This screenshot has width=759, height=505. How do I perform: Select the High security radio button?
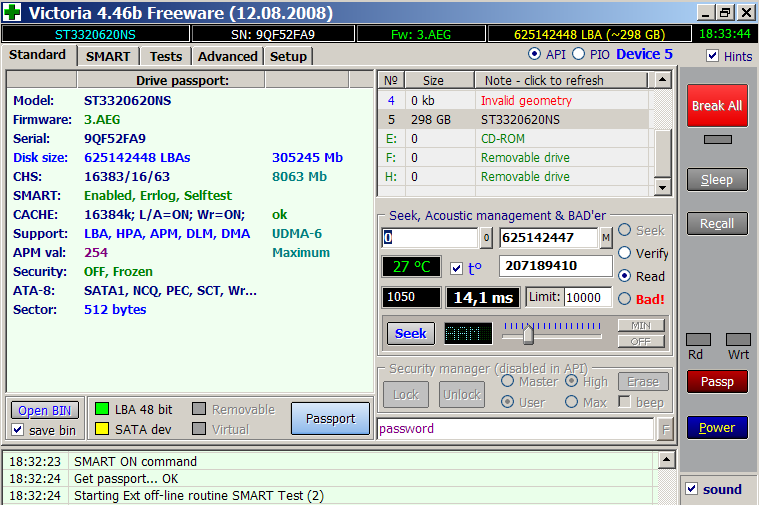click(571, 381)
